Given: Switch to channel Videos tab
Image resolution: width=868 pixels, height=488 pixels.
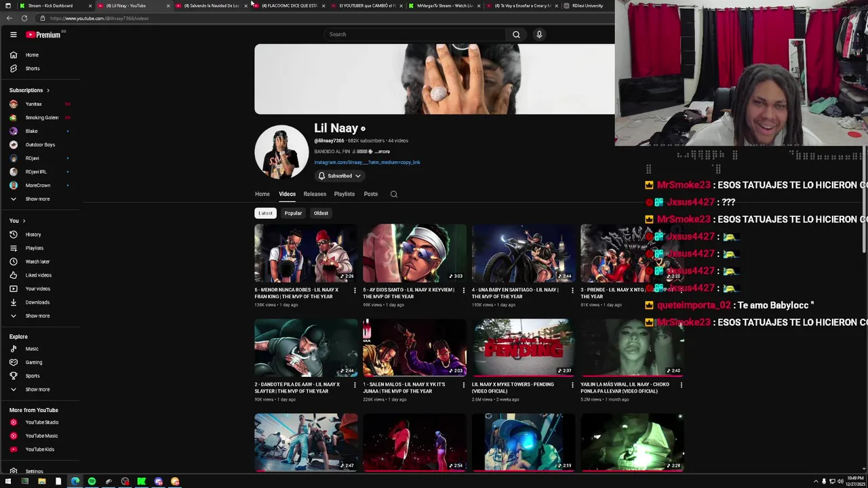Looking at the screenshot, I should (x=287, y=194).
